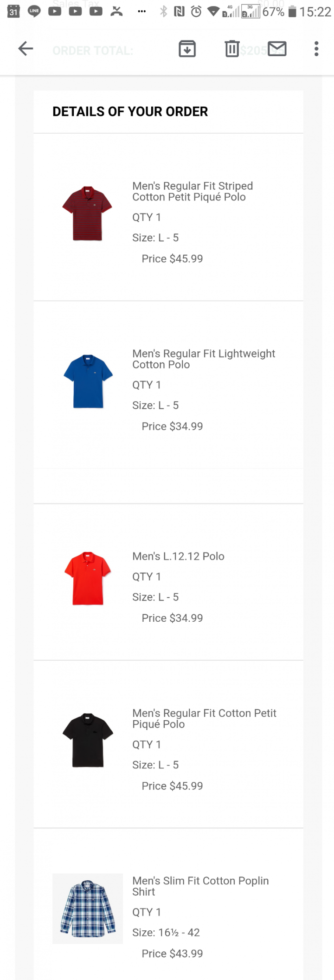This screenshot has width=334, height=980.
Task: Open the red L.12.12 polo image
Action: (x=88, y=578)
